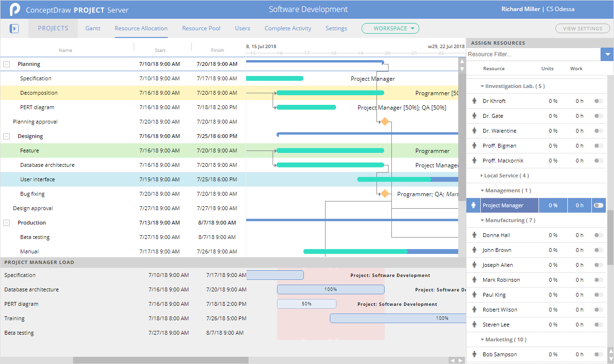The image size is (614, 364).
Task: Click the person icon beside Donna Hall
Action: 474,235
